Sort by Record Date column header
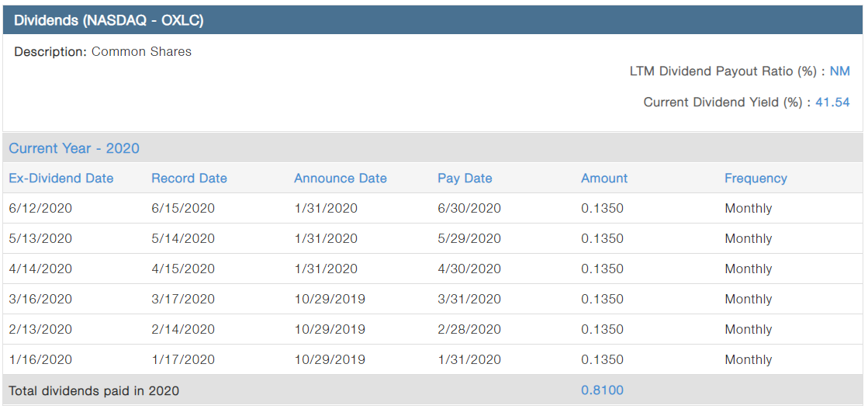 click(188, 179)
